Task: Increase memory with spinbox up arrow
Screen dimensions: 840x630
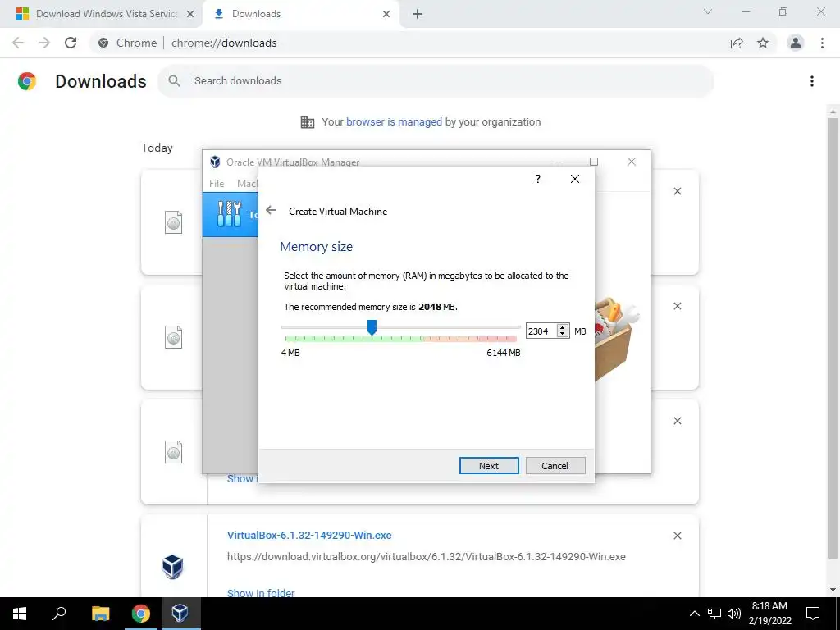Action: (562, 328)
